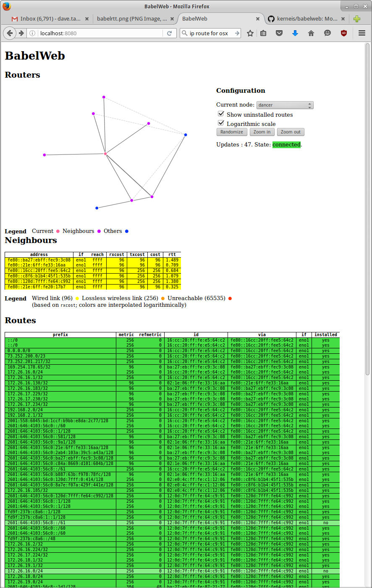The height and width of the screenshot is (588, 372).
Task: Click the Zoom in button
Action: coord(262,132)
